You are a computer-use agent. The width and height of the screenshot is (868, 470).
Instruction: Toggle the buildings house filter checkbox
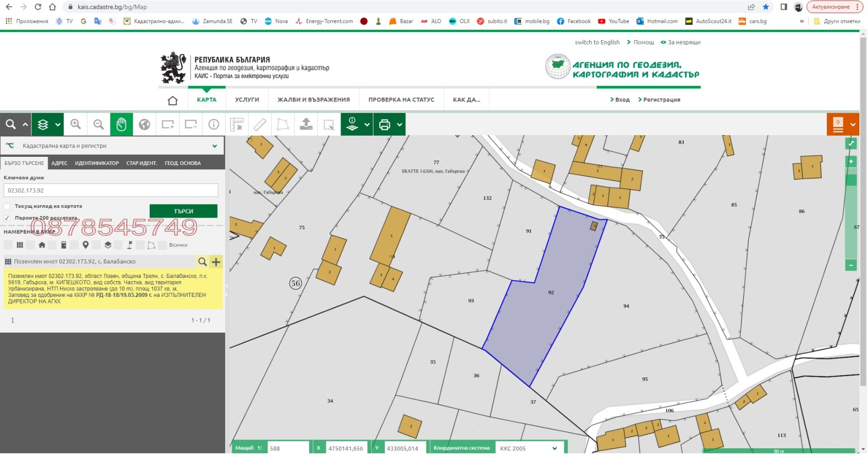31,245
